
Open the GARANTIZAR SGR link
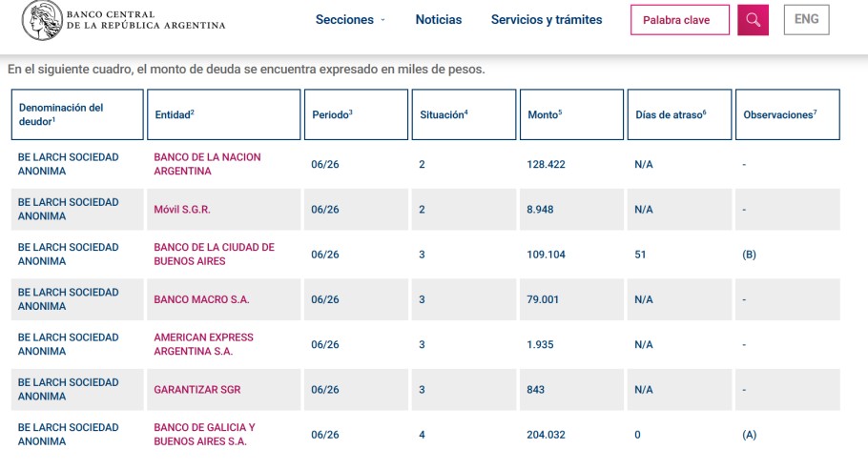coord(197,389)
